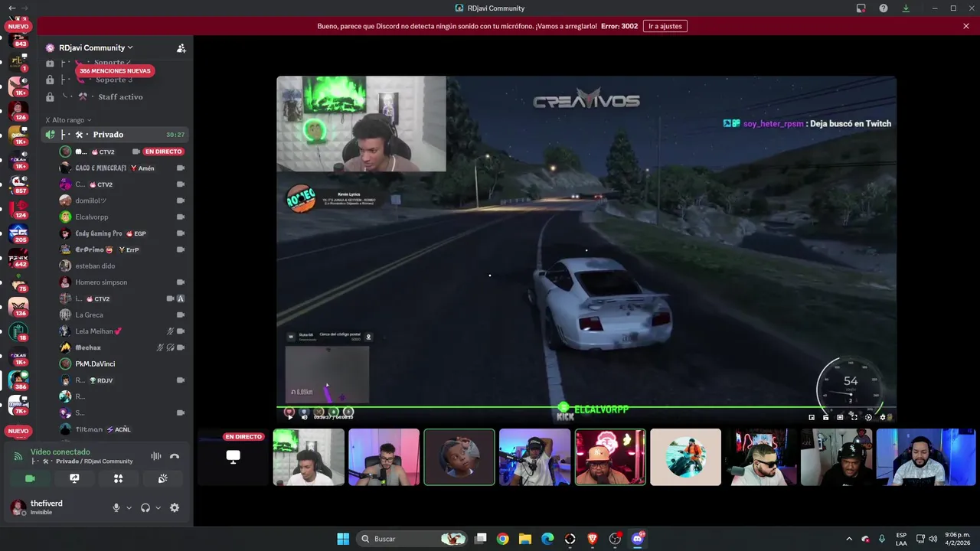Open the 'Soporte 3' channel
980x551 pixels.
[115, 80]
